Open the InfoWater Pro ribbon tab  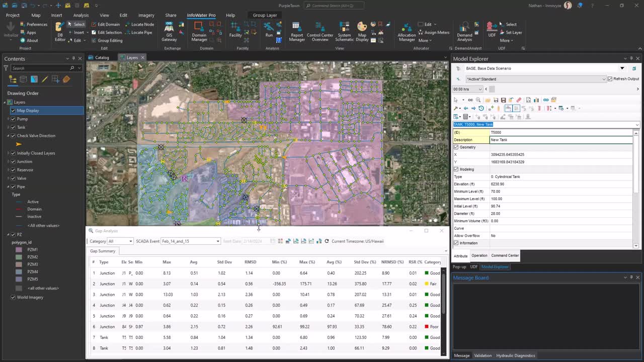tap(201, 15)
